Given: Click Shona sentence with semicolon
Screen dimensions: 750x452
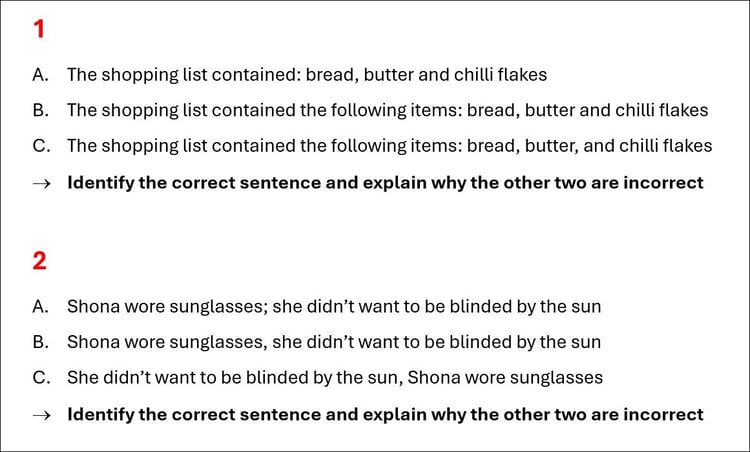Looking at the screenshot, I should [x=334, y=307].
